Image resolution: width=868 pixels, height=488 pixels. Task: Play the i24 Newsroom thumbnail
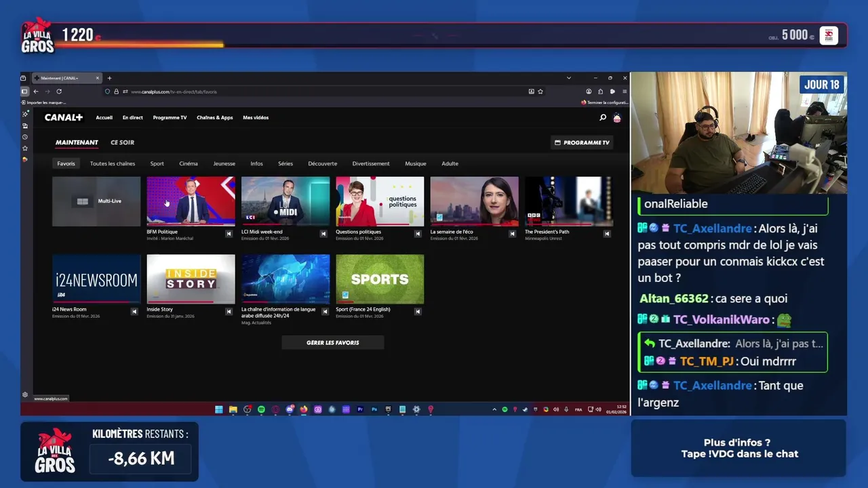click(x=96, y=279)
